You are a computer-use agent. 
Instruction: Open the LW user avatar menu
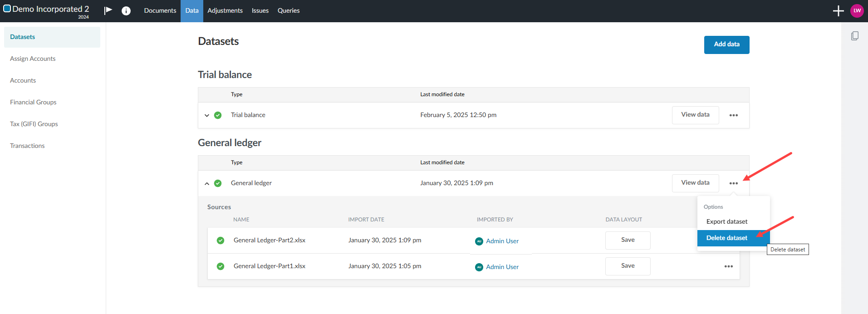[857, 11]
